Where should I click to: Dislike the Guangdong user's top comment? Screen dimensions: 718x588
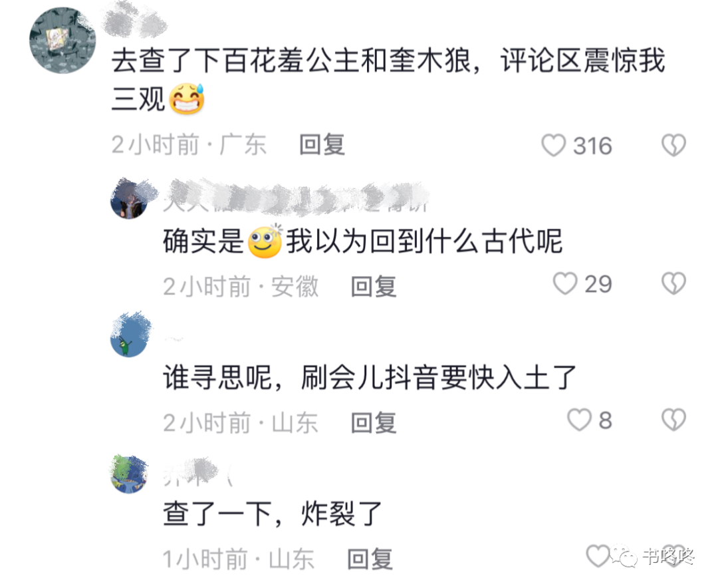[673, 145]
